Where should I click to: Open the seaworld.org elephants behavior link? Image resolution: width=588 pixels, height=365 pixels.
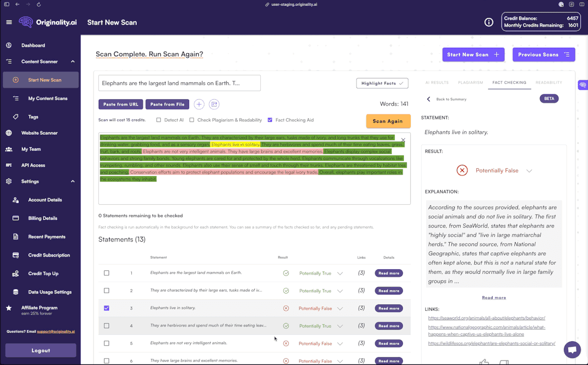pos(487,318)
